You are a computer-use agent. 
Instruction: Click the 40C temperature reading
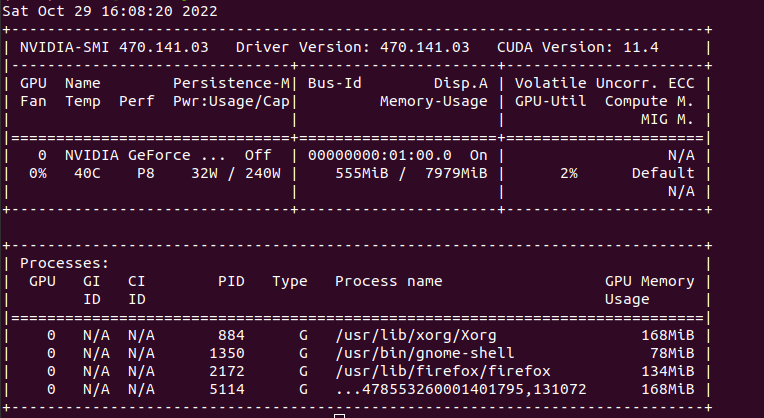tap(78, 173)
